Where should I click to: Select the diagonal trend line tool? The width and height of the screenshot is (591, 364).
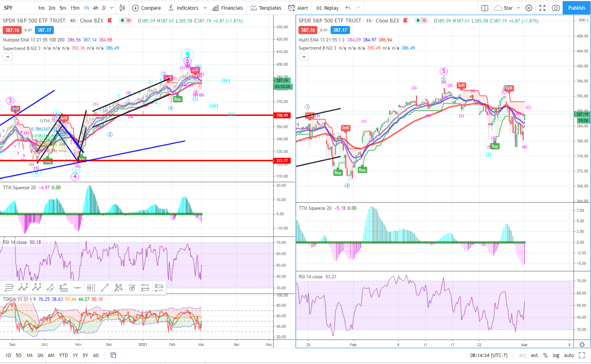(x=105, y=288)
